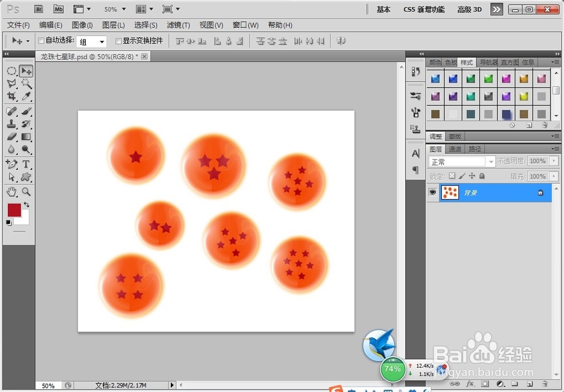Reset default foreground and background colors
This screenshot has height=392, width=564.
click(8, 223)
